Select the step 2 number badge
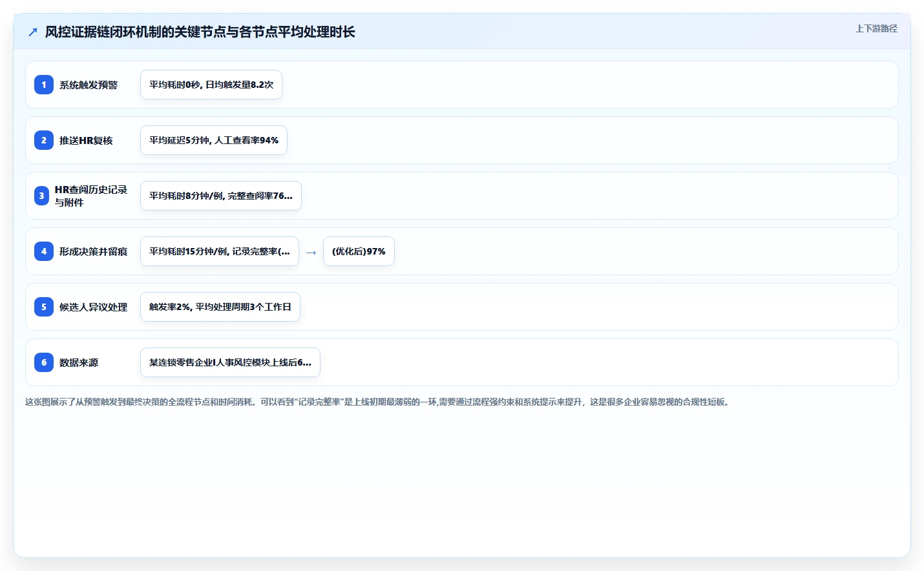Screen dimensions: 924x571 tap(44, 140)
